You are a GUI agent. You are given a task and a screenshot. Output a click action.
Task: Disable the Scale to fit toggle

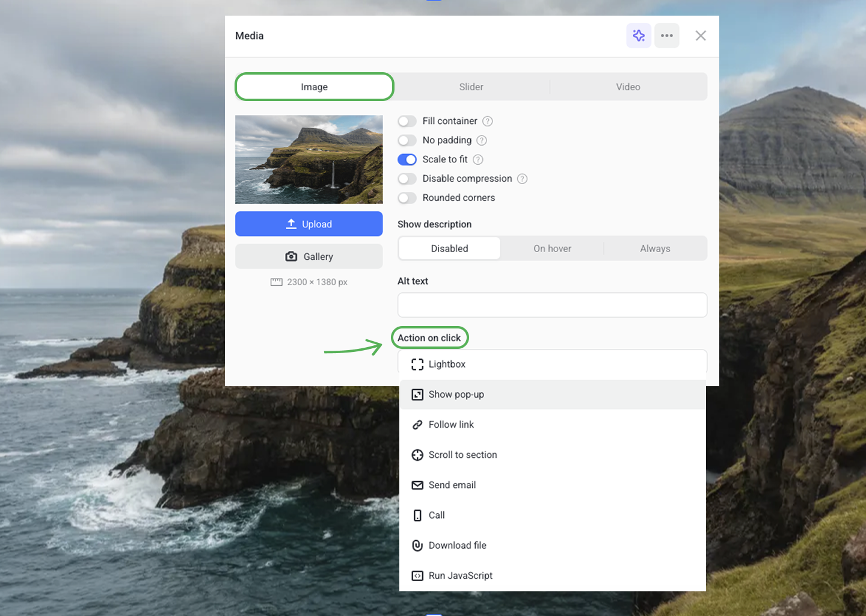click(x=407, y=159)
